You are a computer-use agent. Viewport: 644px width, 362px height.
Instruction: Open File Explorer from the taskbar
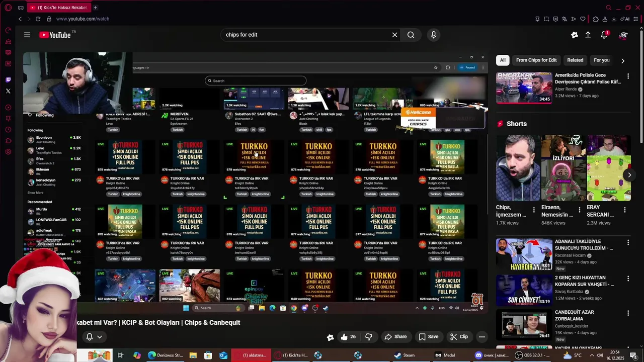(193, 355)
